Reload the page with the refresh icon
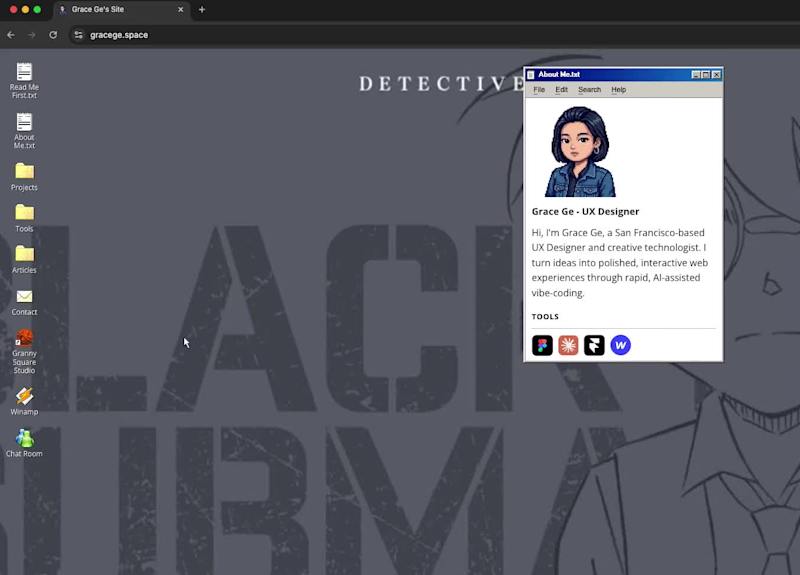Image resolution: width=800 pixels, height=575 pixels. point(53,35)
